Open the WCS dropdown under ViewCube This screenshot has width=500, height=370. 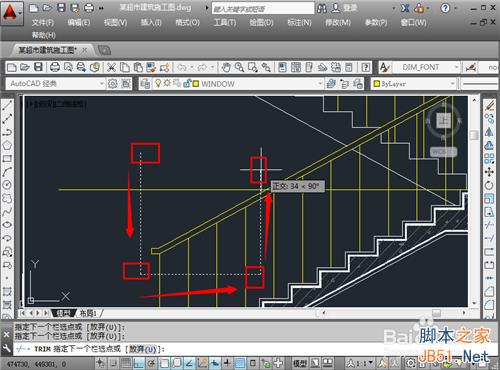[443, 152]
